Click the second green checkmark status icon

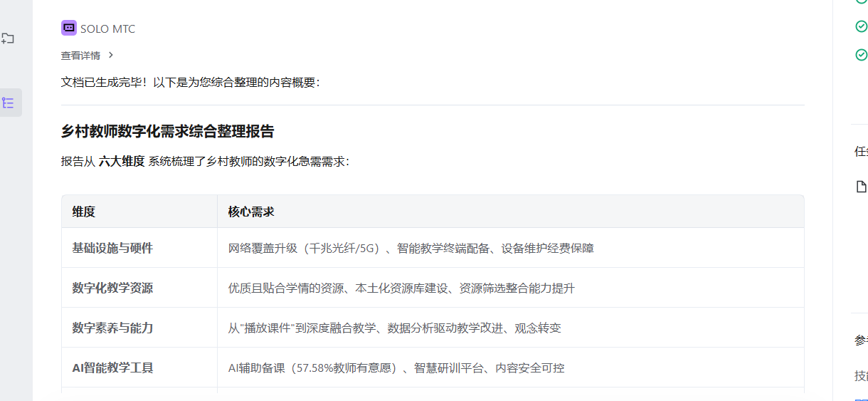(x=861, y=26)
